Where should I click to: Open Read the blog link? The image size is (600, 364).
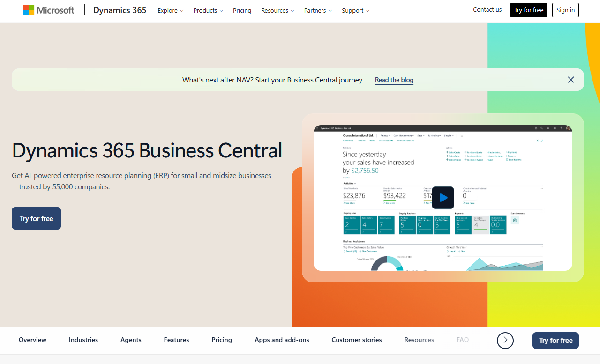pos(394,80)
